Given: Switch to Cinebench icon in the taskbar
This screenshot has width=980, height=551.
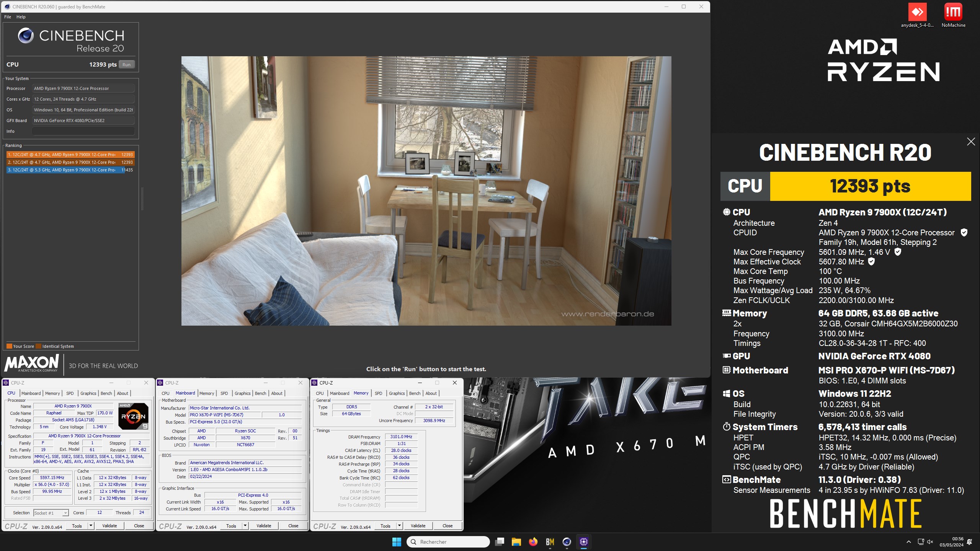Looking at the screenshot, I should 567,542.
